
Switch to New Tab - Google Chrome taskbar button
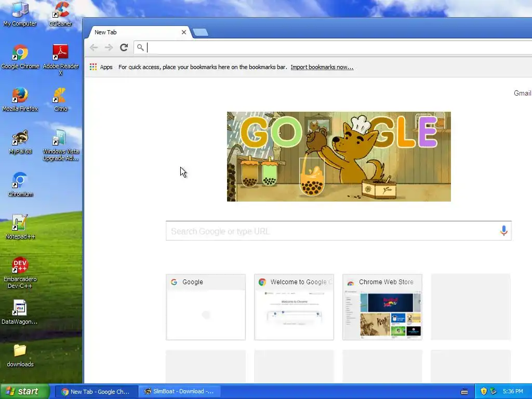pyautogui.click(x=96, y=392)
